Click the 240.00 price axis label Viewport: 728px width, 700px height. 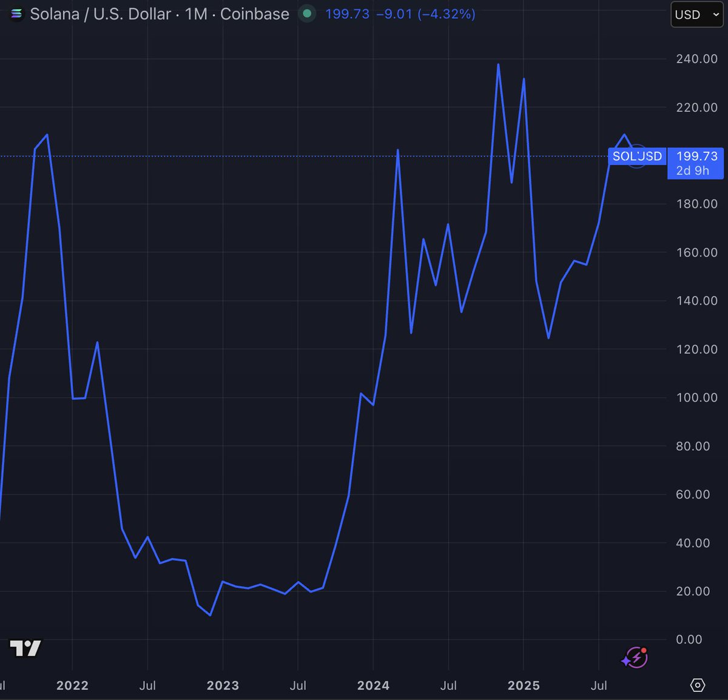pos(697,59)
